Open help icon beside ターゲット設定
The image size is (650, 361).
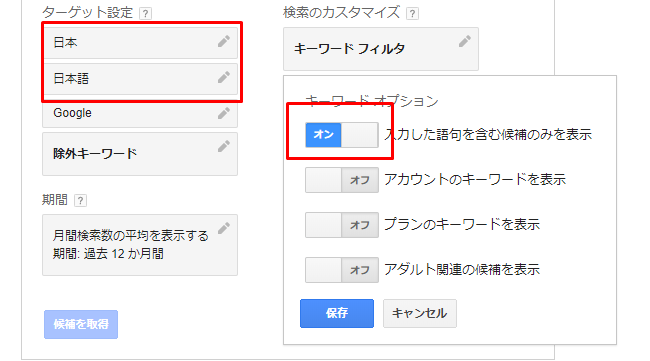(145, 14)
